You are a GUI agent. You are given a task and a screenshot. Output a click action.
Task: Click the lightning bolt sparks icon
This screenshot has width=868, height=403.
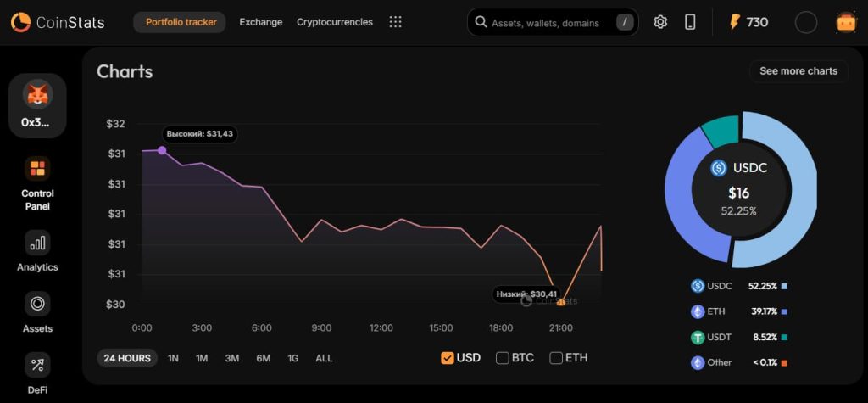coord(735,22)
